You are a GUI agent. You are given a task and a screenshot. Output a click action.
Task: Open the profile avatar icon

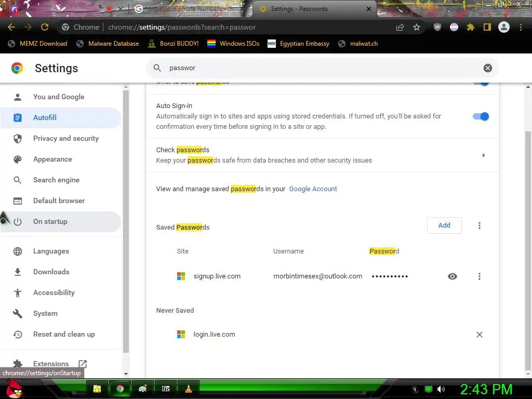click(504, 27)
